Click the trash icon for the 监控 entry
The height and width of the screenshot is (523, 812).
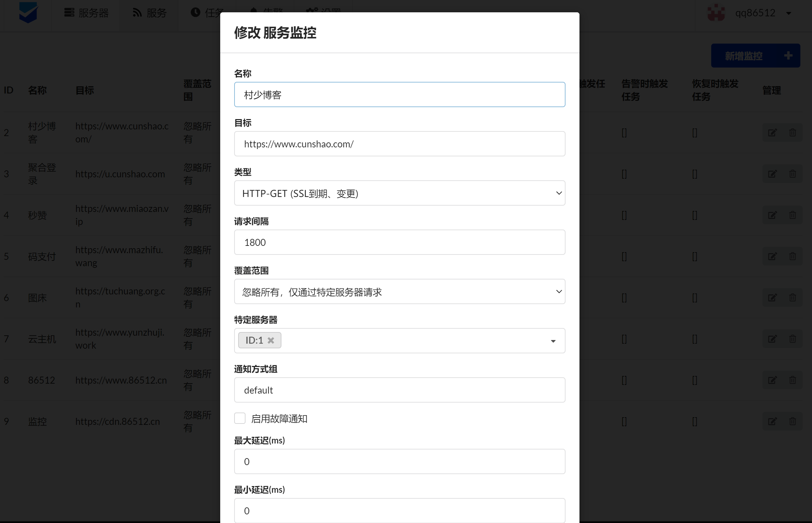pos(792,422)
